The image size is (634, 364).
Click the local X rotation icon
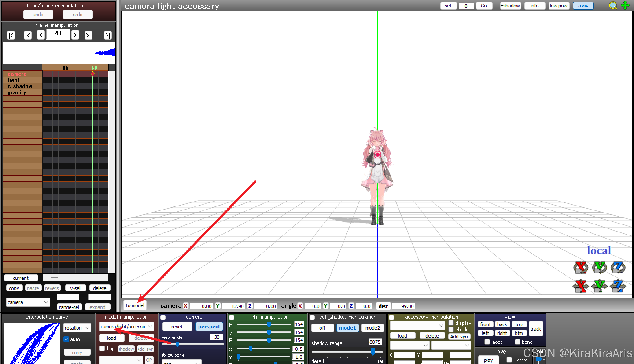pyautogui.click(x=580, y=268)
